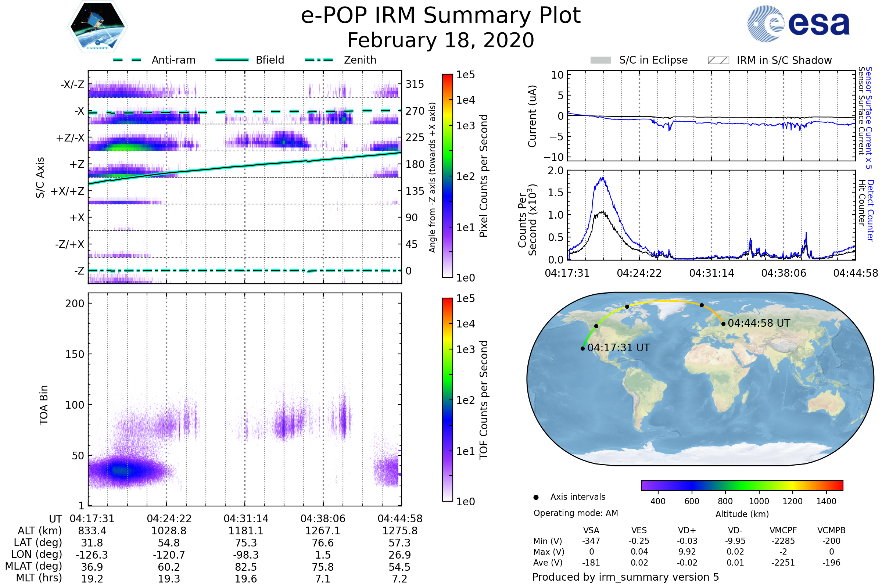Click the Operating mode: AM label
Viewport: 882px width, 588px height.
coord(576,513)
